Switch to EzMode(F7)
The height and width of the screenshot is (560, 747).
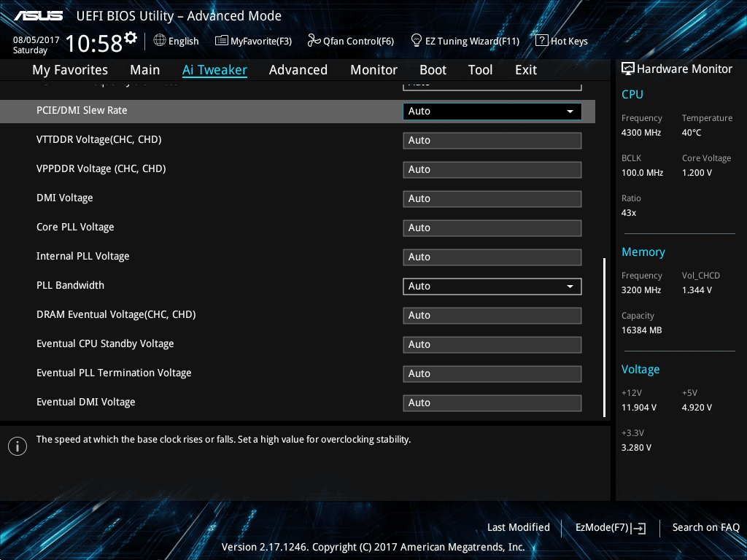(x=611, y=528)
